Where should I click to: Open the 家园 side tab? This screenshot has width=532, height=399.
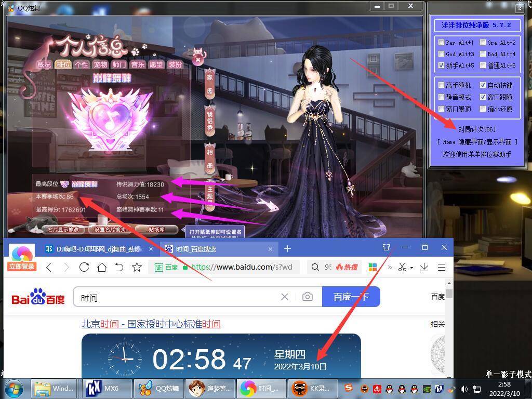(x=210, y=84)
